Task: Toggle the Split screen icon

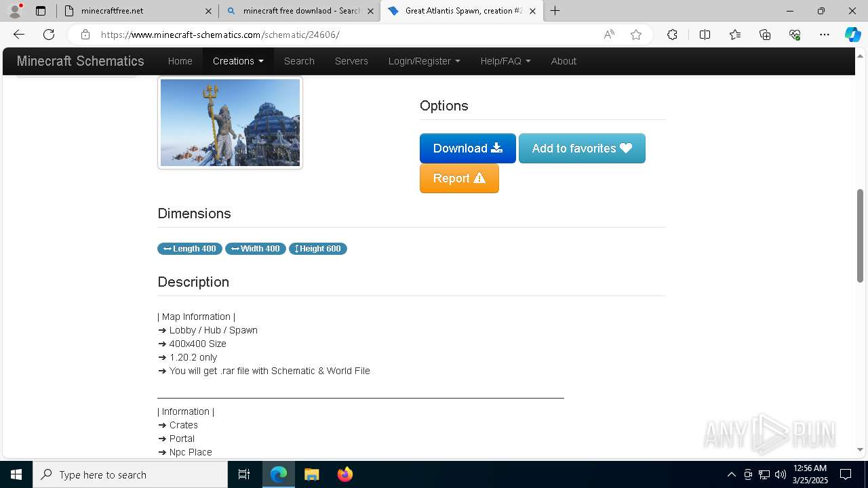Action: 705,35
